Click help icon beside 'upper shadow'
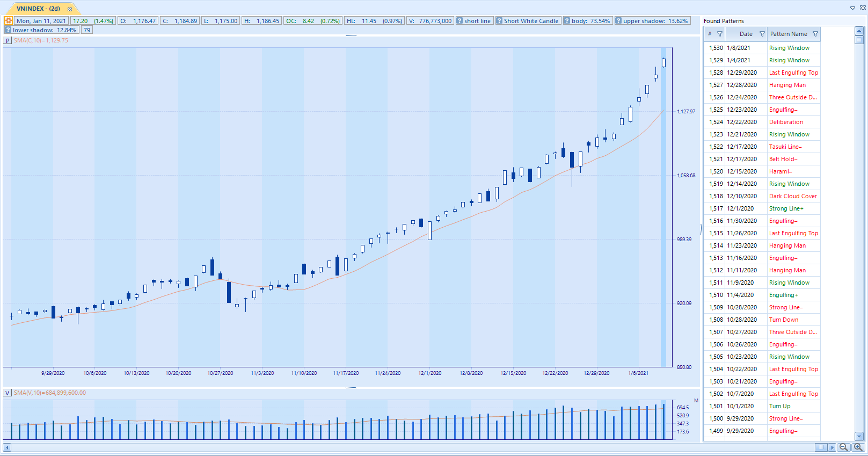The width and height of the screenshot is (868, 456). (618, 21)
